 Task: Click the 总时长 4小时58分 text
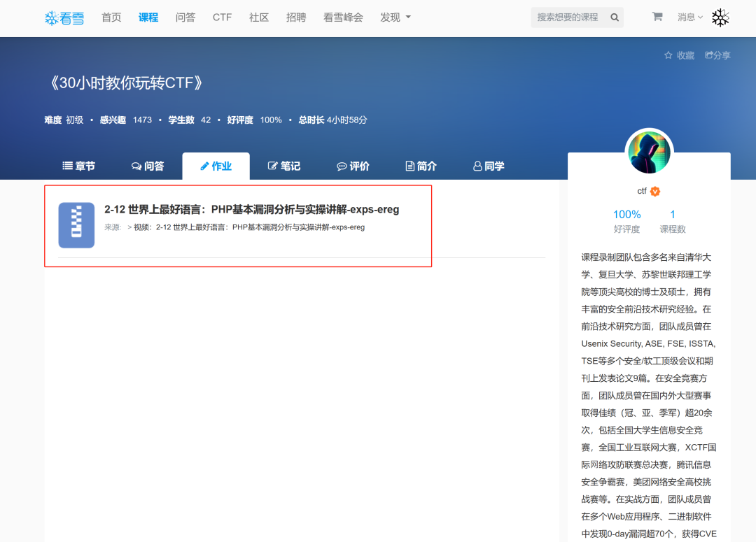coord(332,120)
